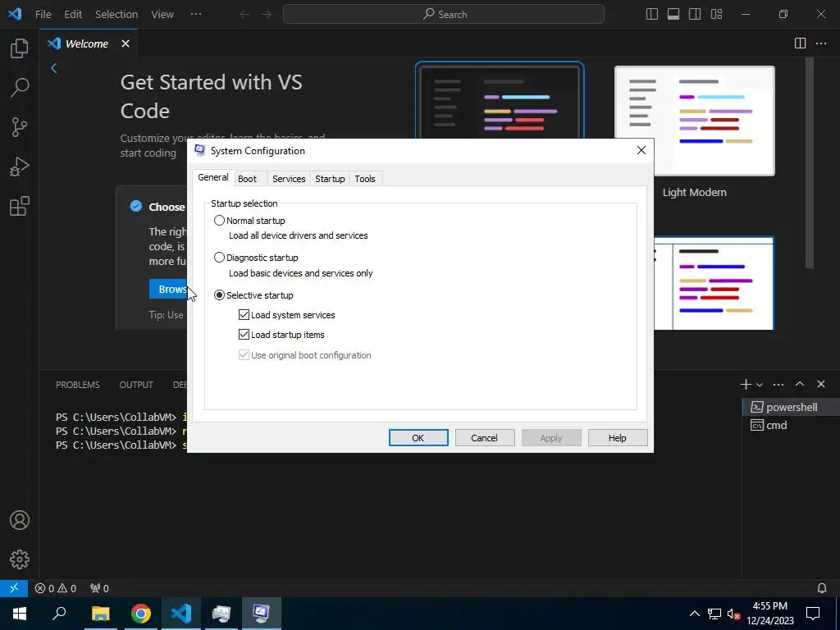
Task: Open the clock and date in taskbar
Action: pos(769,614)
